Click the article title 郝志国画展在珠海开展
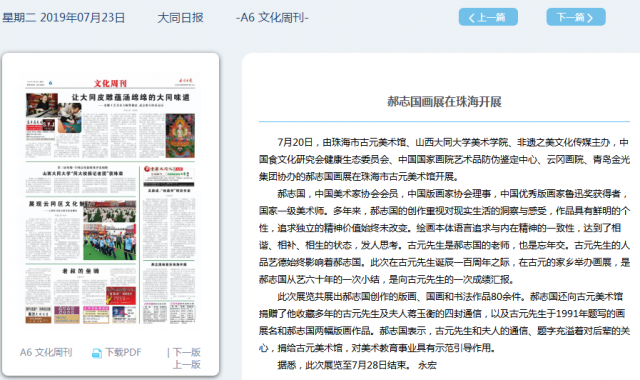 click(444, 102)
